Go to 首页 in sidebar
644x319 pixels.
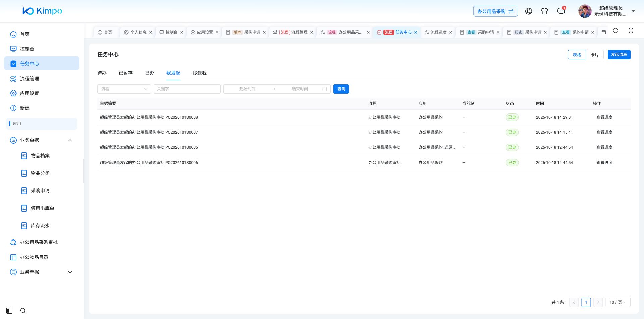click(42, 34)
